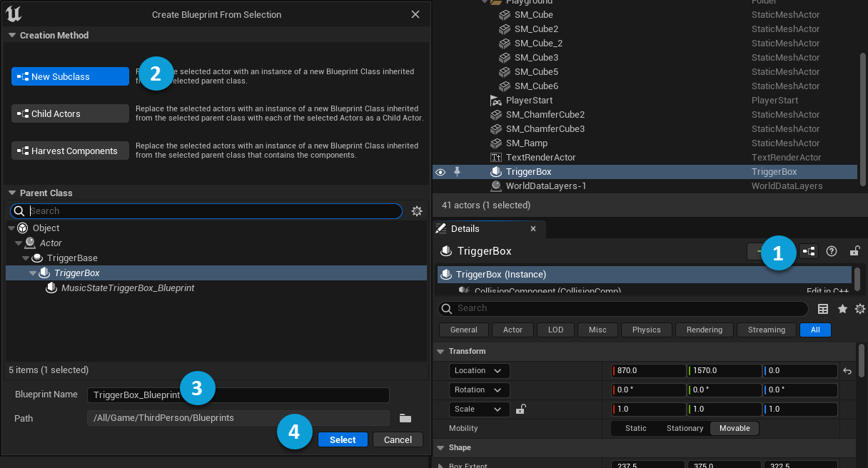Set Mobility to Stationary
Image resolution: width=868 pixels, height=468 pixels.
click(x=685, y=428)
